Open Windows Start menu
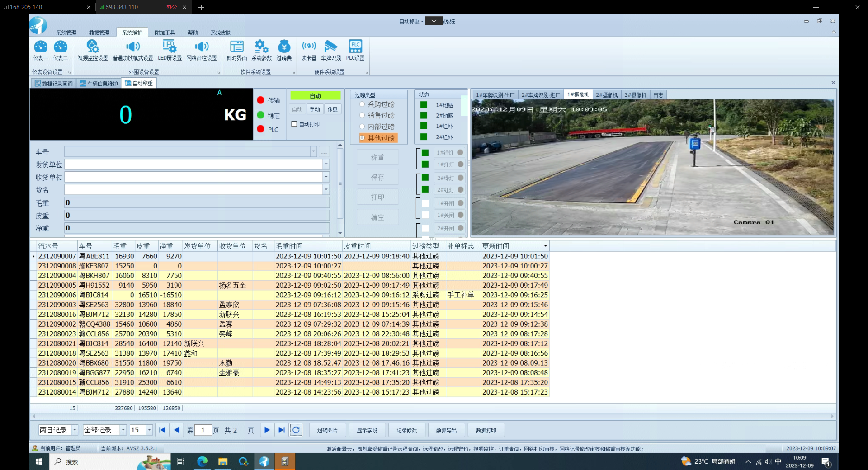The height and width of the screenshot is (470, 868). (39, 461)
